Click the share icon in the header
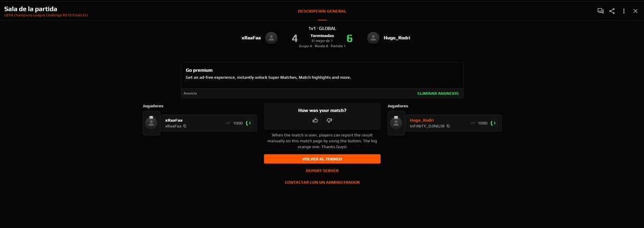The image size is (644, 228). pyautogui.click(x=612, y=11)
